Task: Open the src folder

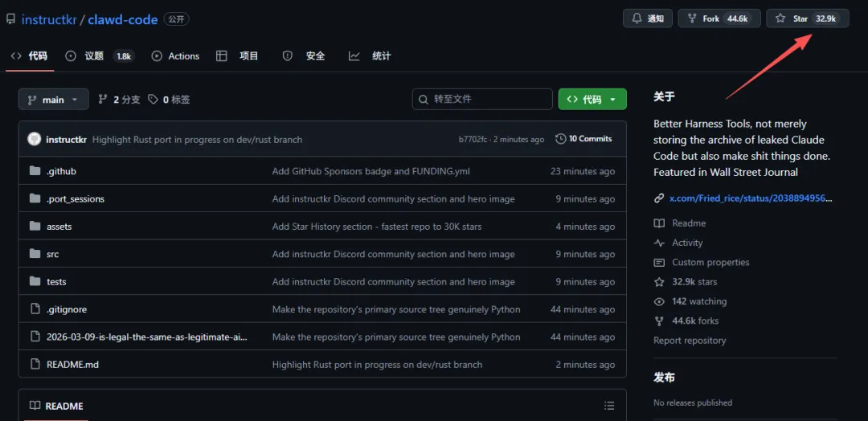Action: click(x=53, y=254)
